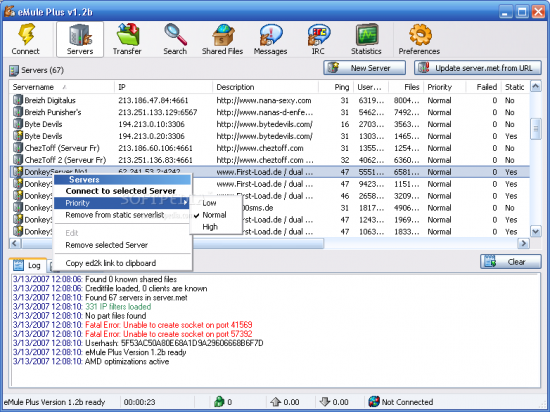Click the eMule title bar mule icon
This screenshot has height=412, width=550.
(x=9, y=11)
